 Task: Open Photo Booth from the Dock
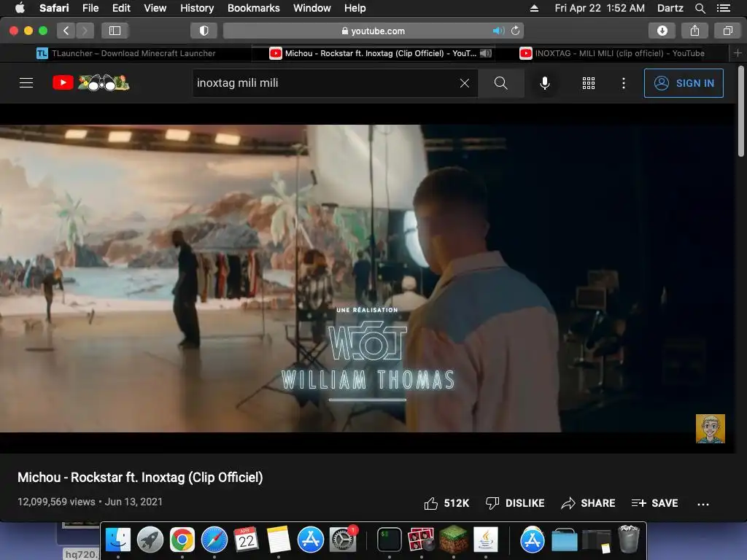(x=421, y=540)
